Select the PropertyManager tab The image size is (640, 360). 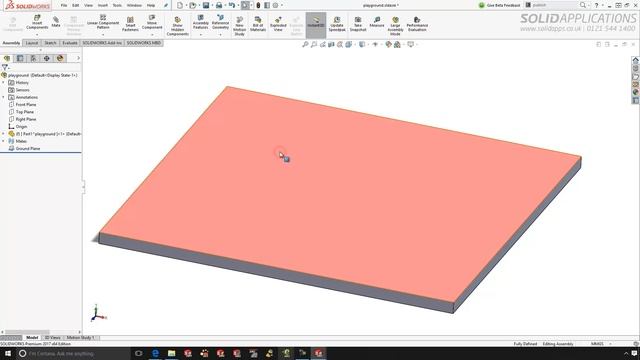point(20,58)
